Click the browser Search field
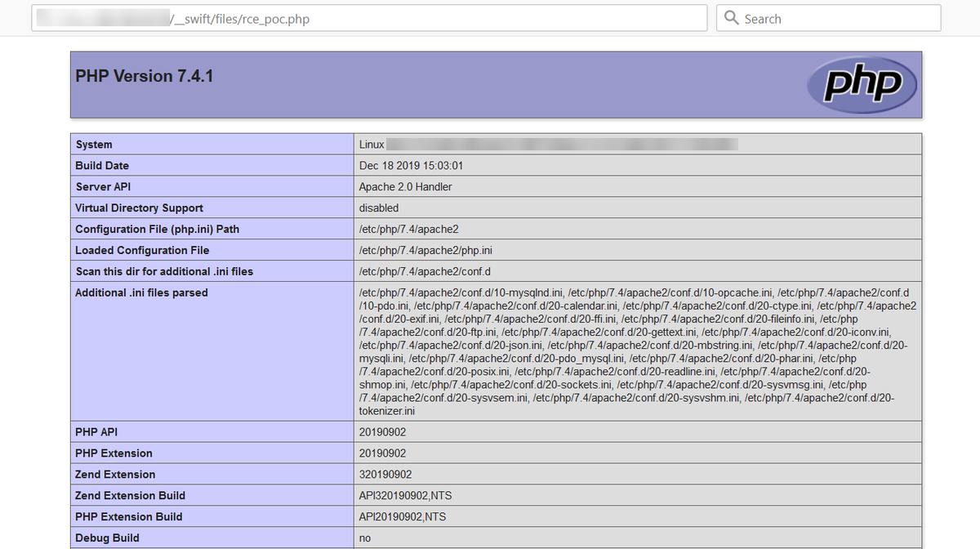The image size is (980, 549). 828,18
